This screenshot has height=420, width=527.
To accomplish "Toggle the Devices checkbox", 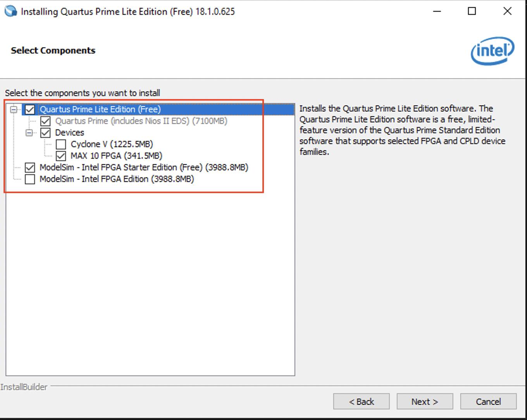I will click(45, 133).
